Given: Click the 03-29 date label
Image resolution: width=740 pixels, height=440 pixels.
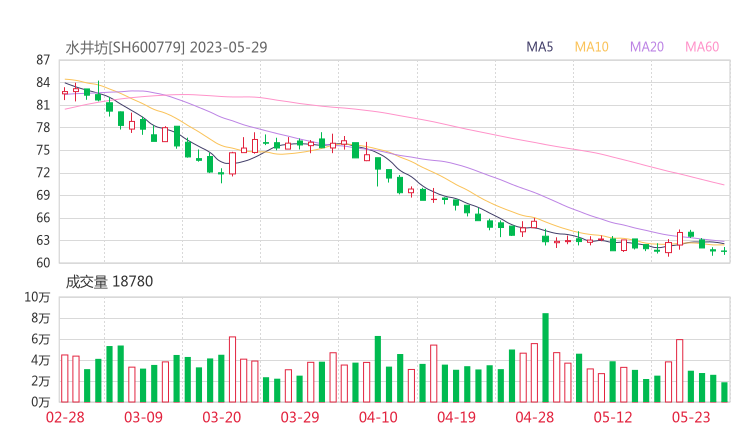Looking at the screenshot, I should pos(300,417).
